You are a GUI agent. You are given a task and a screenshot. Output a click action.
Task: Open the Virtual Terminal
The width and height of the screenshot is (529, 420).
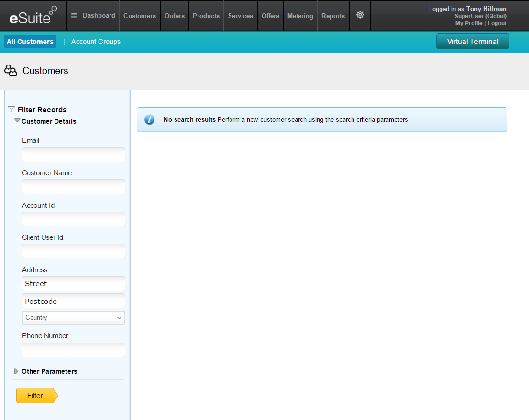click(473, 42)
